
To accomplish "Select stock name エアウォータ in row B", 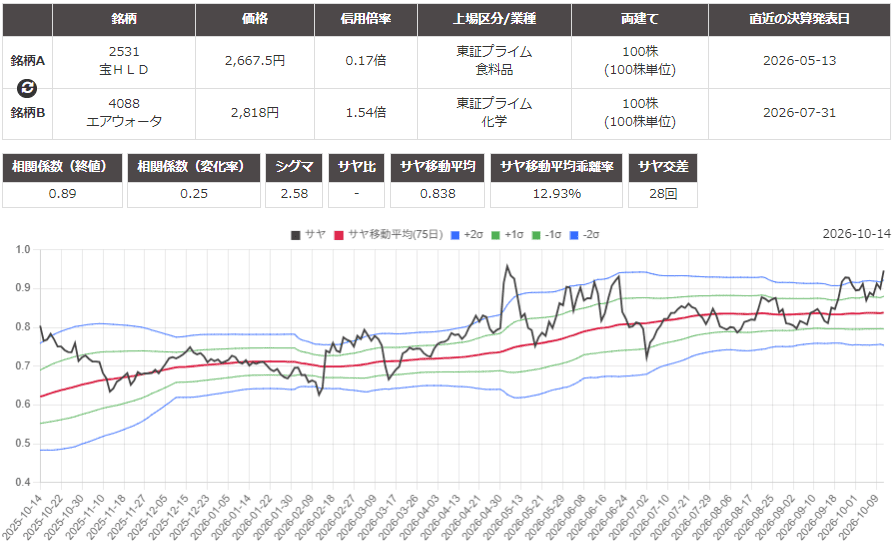I will click(124, 122).
